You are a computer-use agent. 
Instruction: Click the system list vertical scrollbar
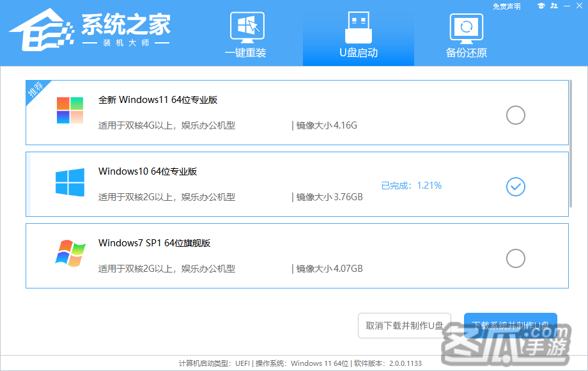[571, 143]
